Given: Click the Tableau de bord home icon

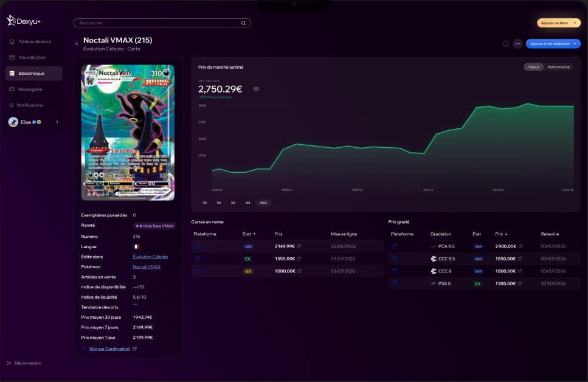Looking at the screenshot, I should (x=12, y=41).
